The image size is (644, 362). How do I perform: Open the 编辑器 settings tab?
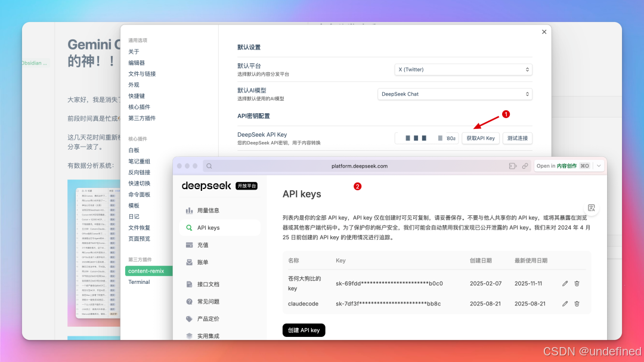tap(137, 63)
